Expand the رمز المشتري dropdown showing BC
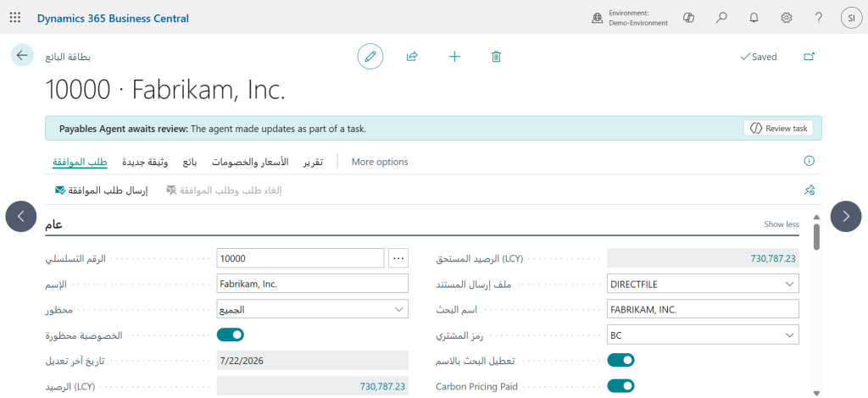This screenshot has width=868, height=398. pos(703,334)
